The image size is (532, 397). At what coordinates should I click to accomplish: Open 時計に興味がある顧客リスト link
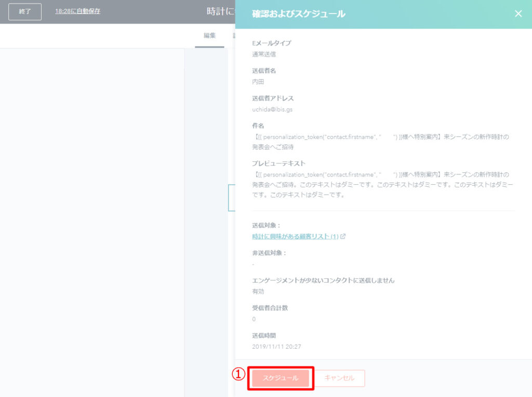pos(295,236)
